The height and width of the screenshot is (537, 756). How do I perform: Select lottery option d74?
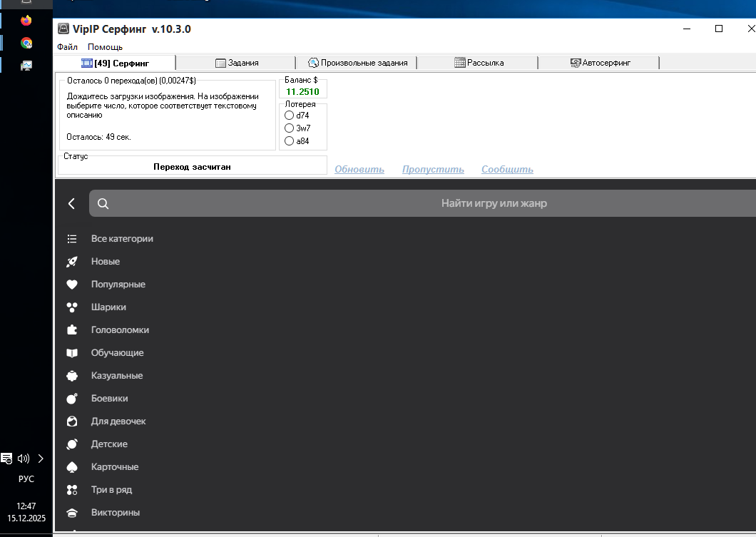pyautogui.click(x=289, y=115)
